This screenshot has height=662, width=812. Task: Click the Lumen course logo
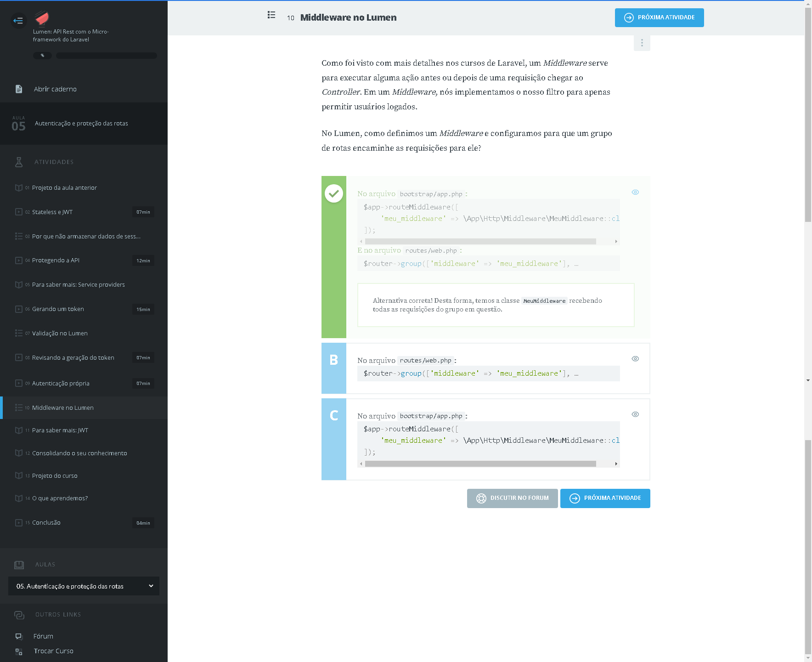pyautogui.click(x=42, y=18)
